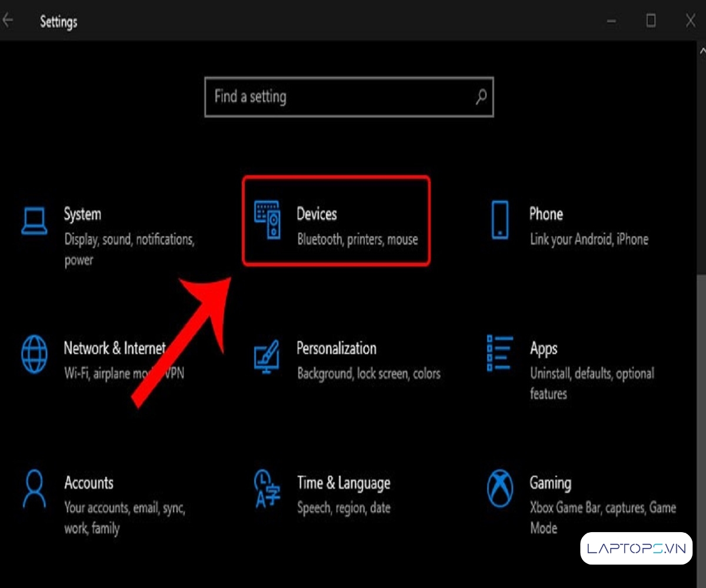Click the search magnifier icon
This screenshot has height=588, width=706.
pos(481,96)
